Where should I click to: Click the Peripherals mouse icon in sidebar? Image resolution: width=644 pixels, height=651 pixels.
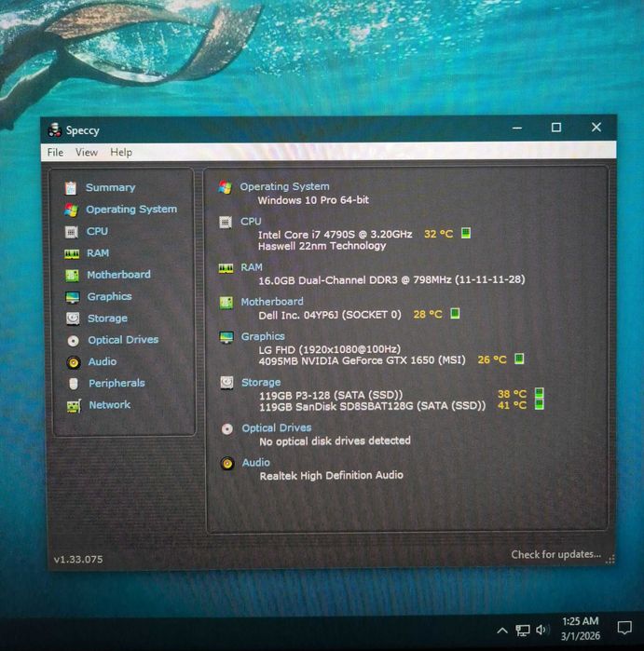coord(74,384)
